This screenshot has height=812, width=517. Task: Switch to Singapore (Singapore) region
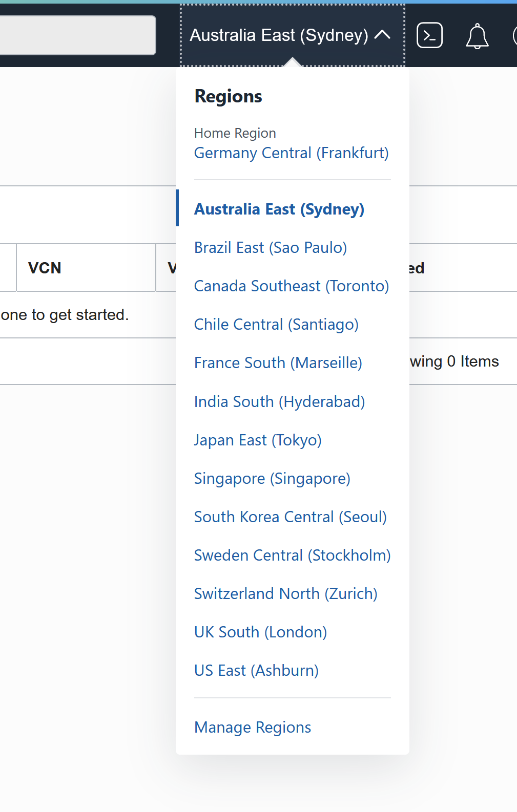tap(272, 479)
